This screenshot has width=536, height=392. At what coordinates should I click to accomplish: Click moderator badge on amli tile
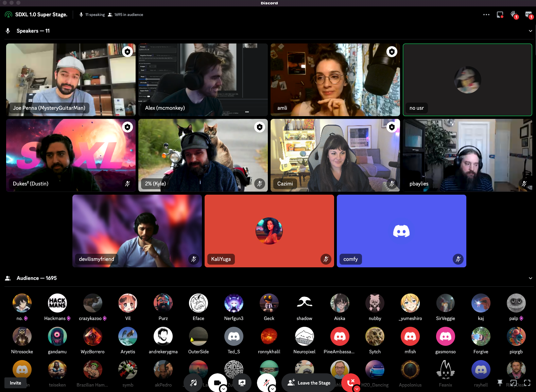[392, 52]
